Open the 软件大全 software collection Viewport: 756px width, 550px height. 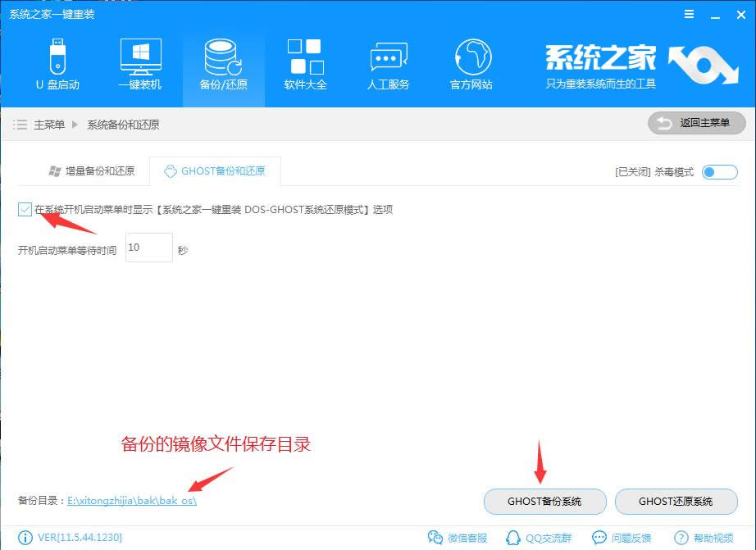(306, 65)
